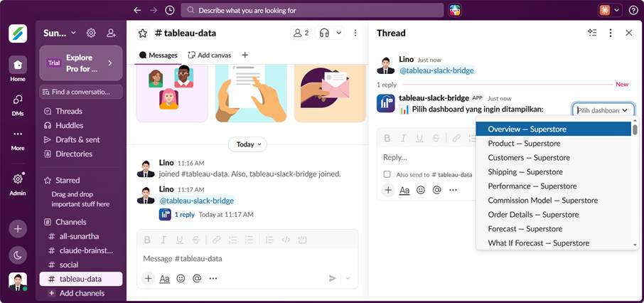Toggle the moon do-not-disturb icon
This screenshot has height=303, width=644.
(x=18, y=255)
